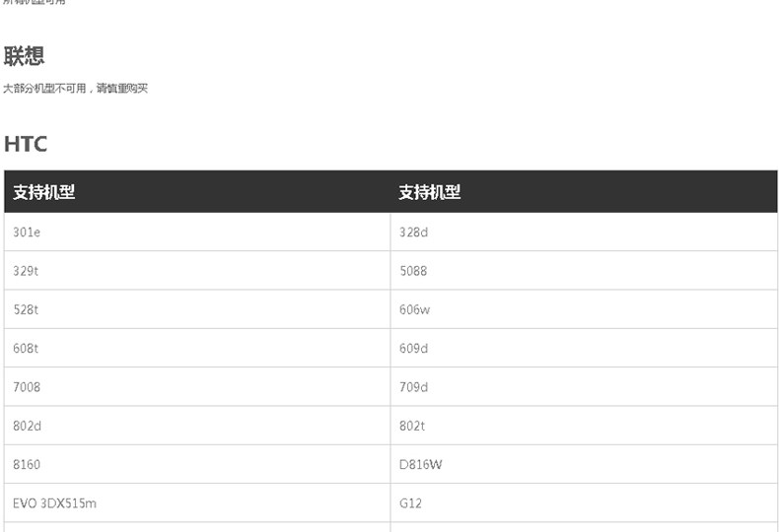Select the 528t model entry
This screenshot has width=779, height=532.
pos(26,309)
